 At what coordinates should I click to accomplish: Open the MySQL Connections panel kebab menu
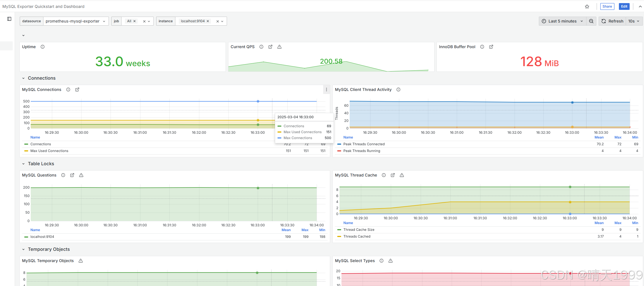tap(326, 89)
